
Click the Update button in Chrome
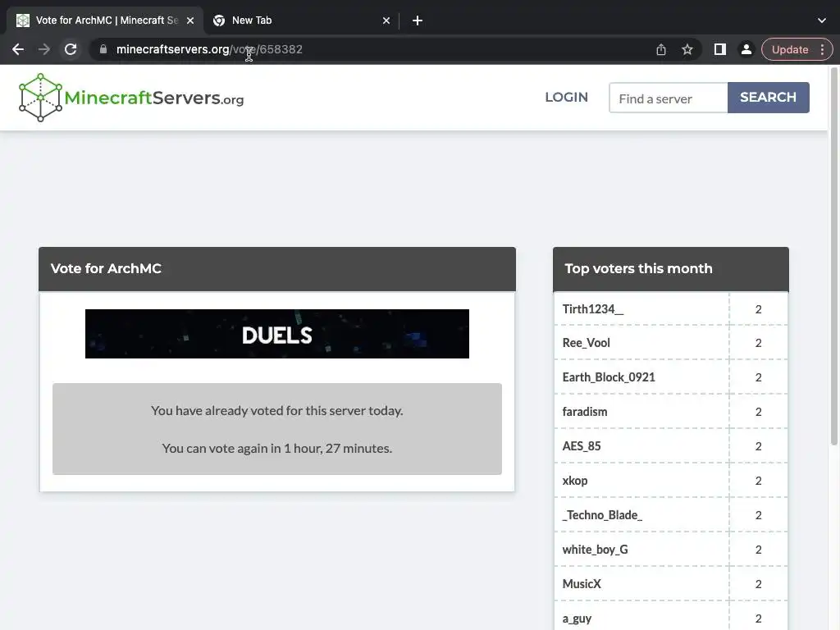click(x=790, y=49)
